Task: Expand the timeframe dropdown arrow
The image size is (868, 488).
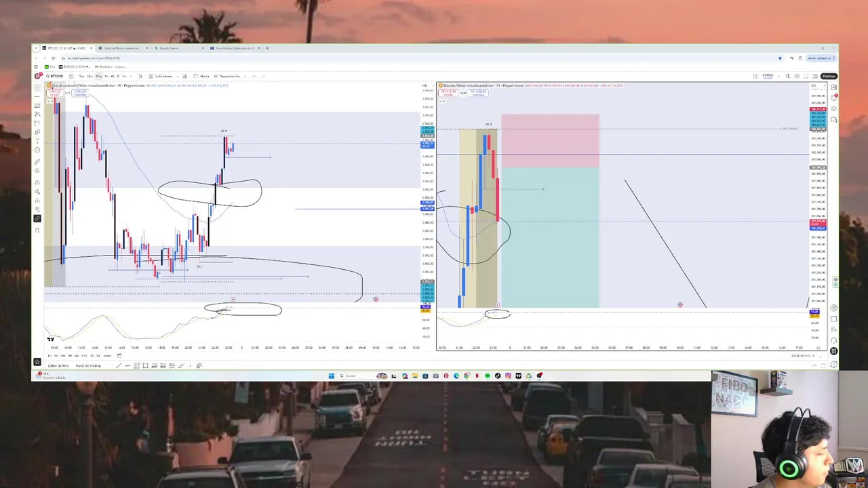Action: [x=131, y=76]
